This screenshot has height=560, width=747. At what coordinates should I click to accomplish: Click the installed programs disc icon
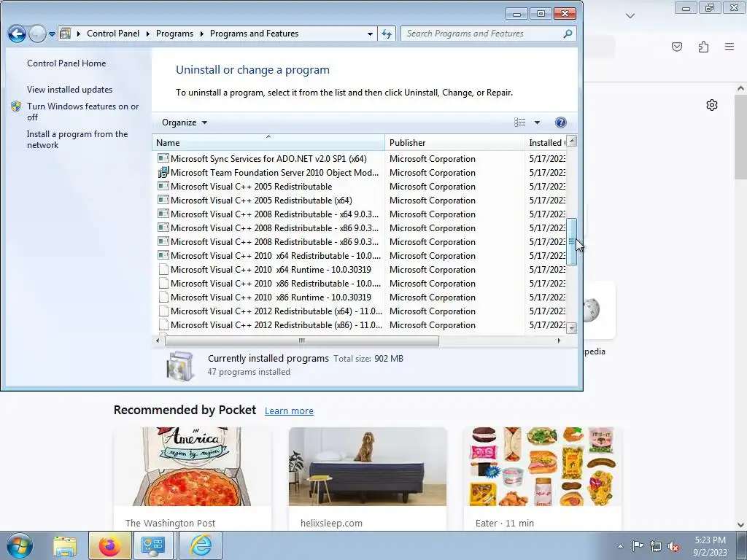click(180, 366)
